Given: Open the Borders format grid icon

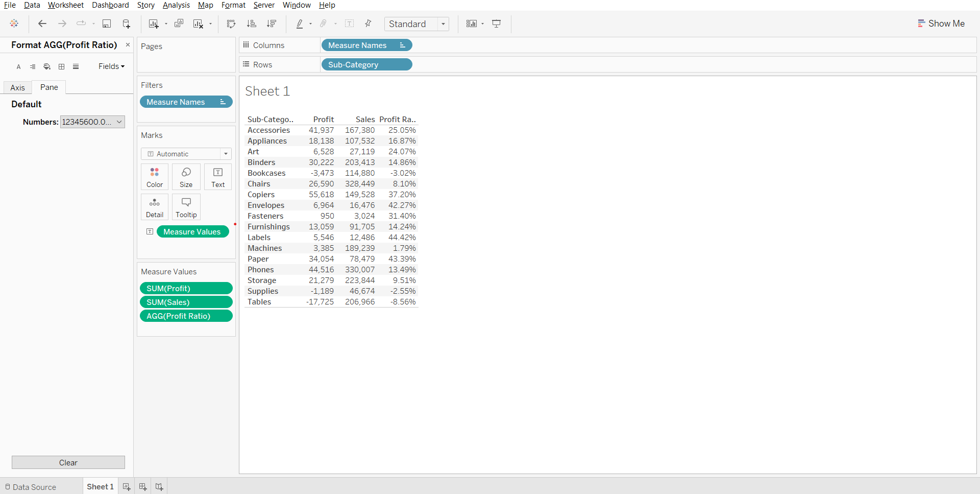Looking at the screenshot, I should [x=62, y=66].
